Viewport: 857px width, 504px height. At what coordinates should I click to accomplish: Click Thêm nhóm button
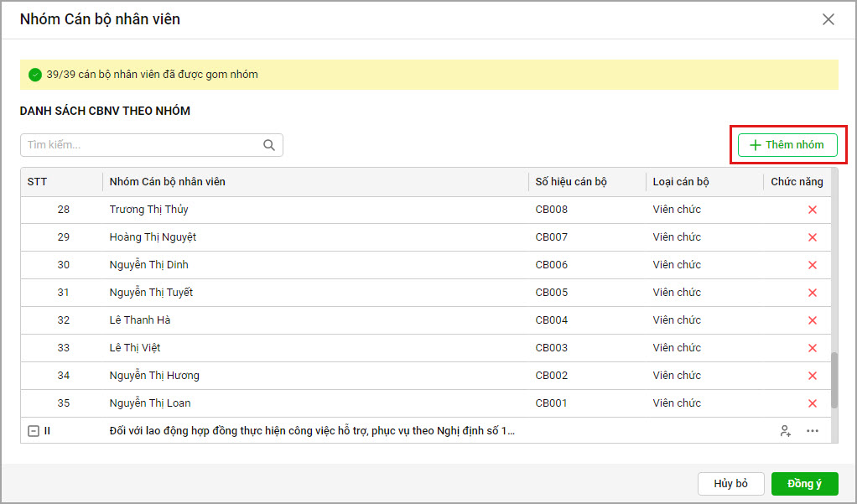(787, 145)
